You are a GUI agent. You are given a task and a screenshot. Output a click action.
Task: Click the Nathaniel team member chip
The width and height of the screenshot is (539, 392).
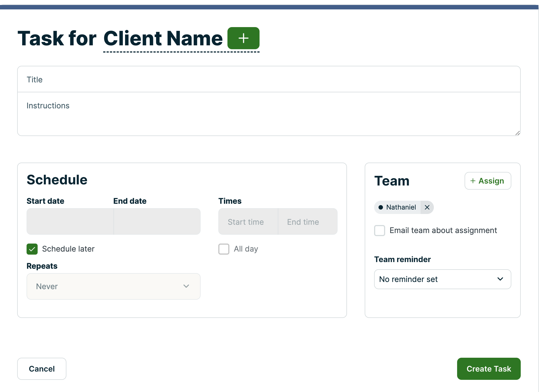398,207
